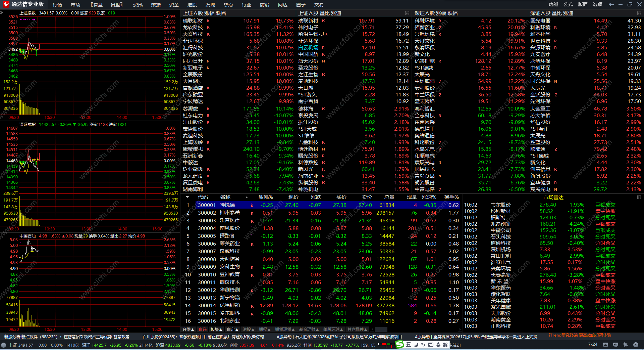Viewport: 644px width, 350px height.
Task: Expand the 其它品种▲ tab menu
Action: coord(357,329)
